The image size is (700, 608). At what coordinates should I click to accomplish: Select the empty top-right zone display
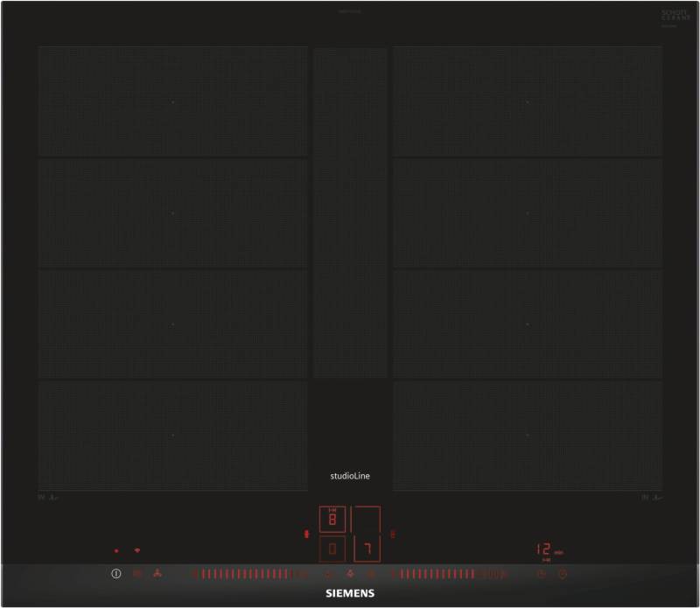(366, 519)
